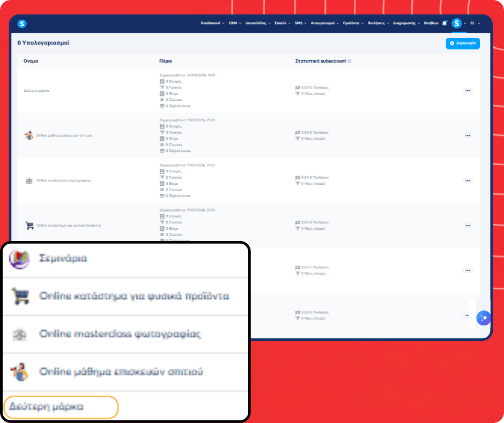Open three-dot menu for Online μάθημα επισκευών σπιτιού
Viewport: 504px width, 423px height.
[468, 136]
